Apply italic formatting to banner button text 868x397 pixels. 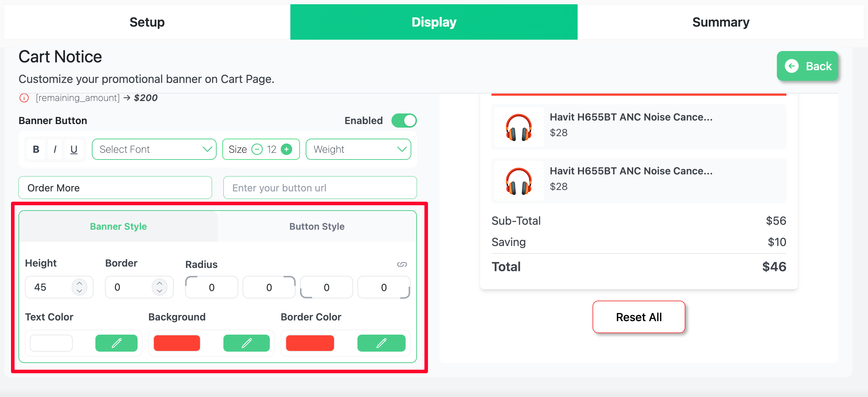[55, 149]
